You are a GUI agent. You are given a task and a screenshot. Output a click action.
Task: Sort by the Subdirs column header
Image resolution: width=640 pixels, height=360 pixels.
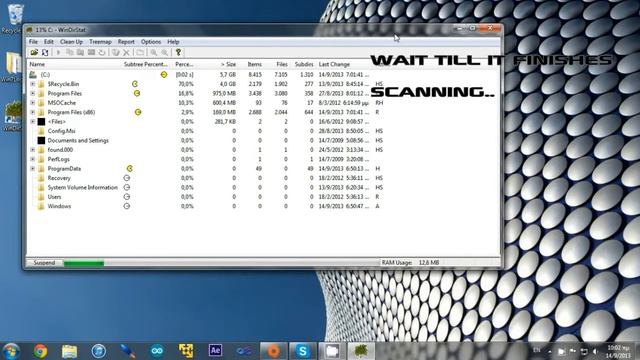coord(303,64)
